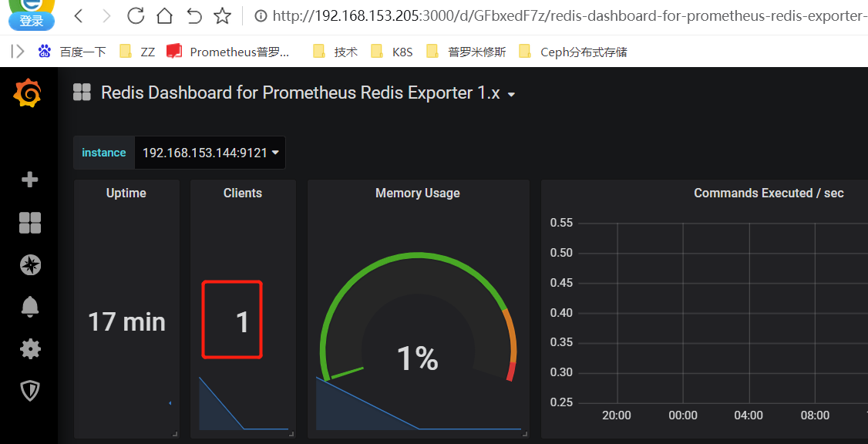
Task: Open the 百度一下 bookmark
Action: (72, 52)
